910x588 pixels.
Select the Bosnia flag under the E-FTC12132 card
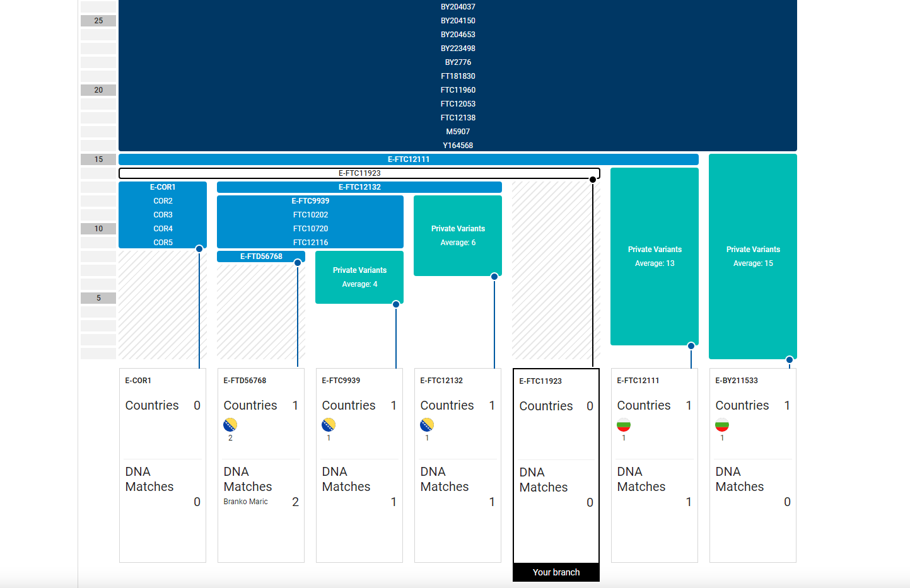click(x=427, y=425)
